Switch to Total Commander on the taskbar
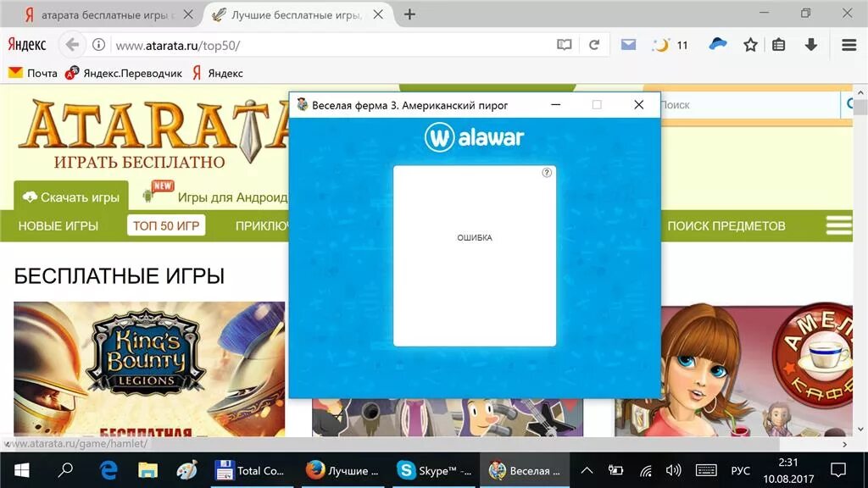Screen dimensions: 868x488 [x=252, y=470]
